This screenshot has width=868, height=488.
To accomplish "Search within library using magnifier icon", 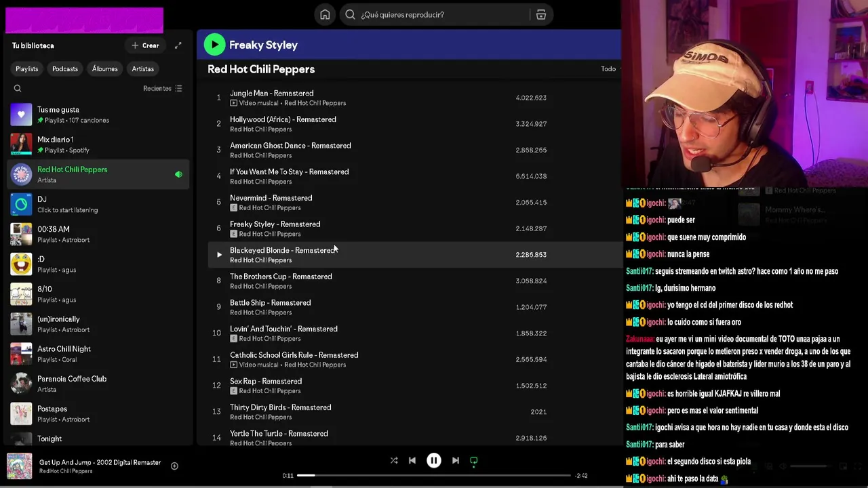I will pos(18,88).
